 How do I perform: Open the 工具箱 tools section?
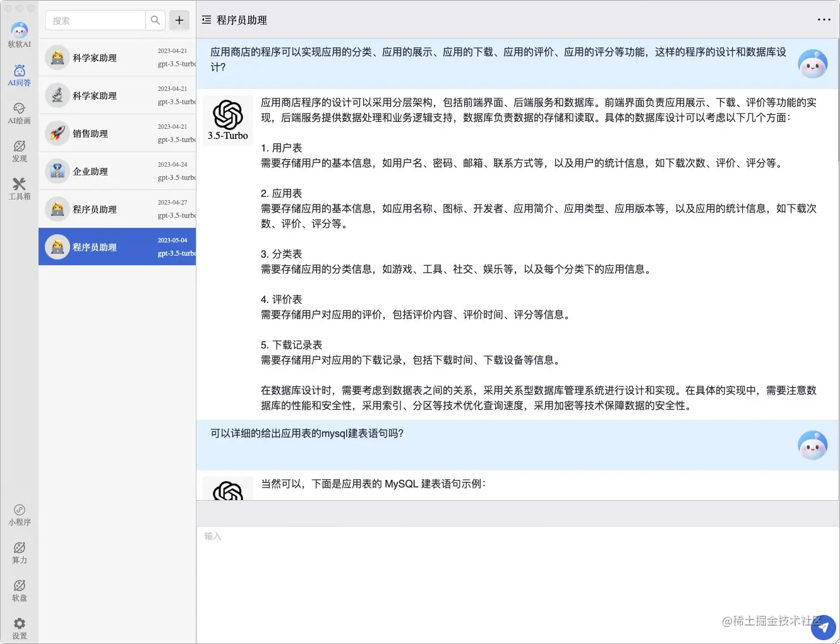pyautogui.click(x=20, y=189)
